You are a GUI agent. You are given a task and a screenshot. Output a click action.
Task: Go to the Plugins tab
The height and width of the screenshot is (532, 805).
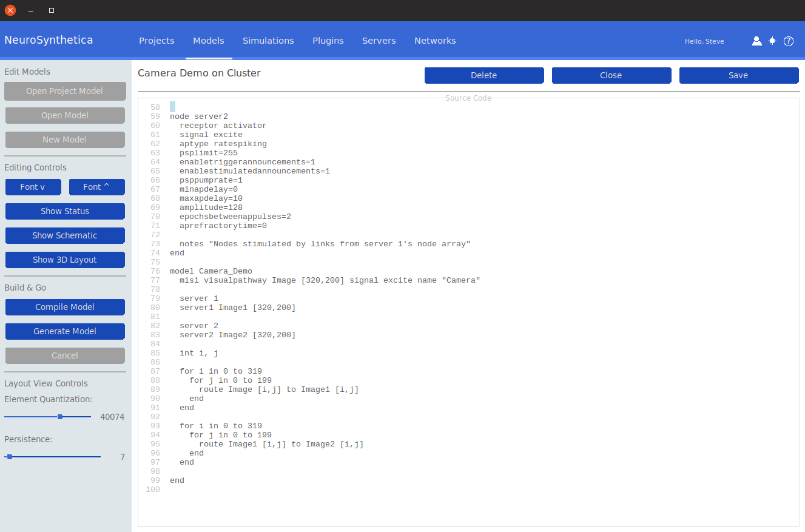tap(328, 41)
